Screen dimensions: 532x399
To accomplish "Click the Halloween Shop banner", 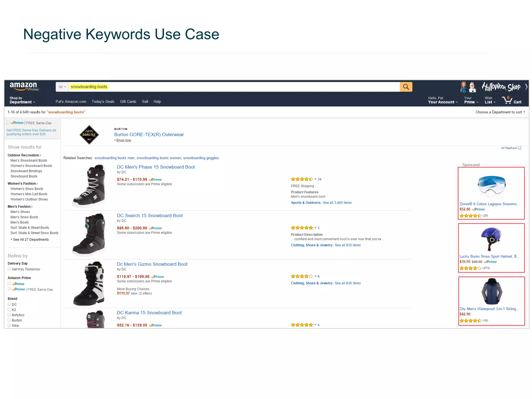I will pos(501,87).
